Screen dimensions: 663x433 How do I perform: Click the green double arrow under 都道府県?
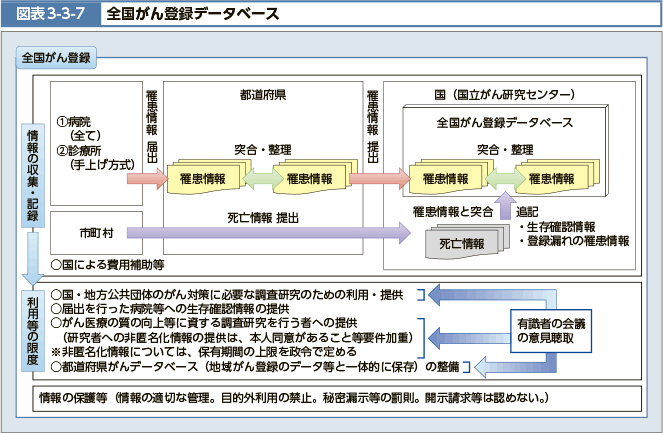click(x=263, y=179)
